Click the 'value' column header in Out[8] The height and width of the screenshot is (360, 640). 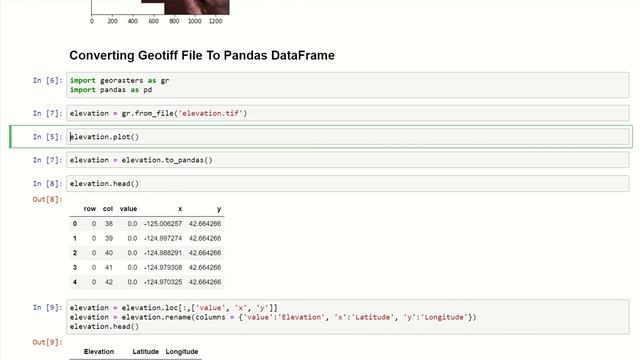[x=128, y=209]
